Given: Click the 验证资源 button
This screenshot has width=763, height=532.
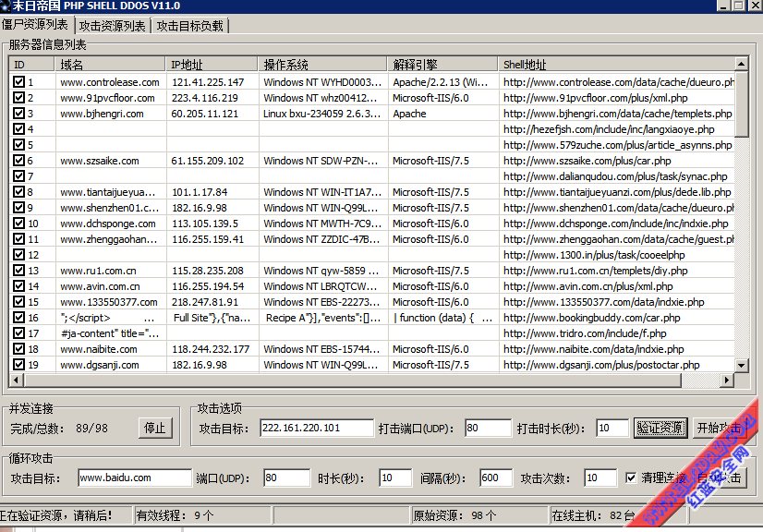Looking at the screenshot, I should coord(660,428).
